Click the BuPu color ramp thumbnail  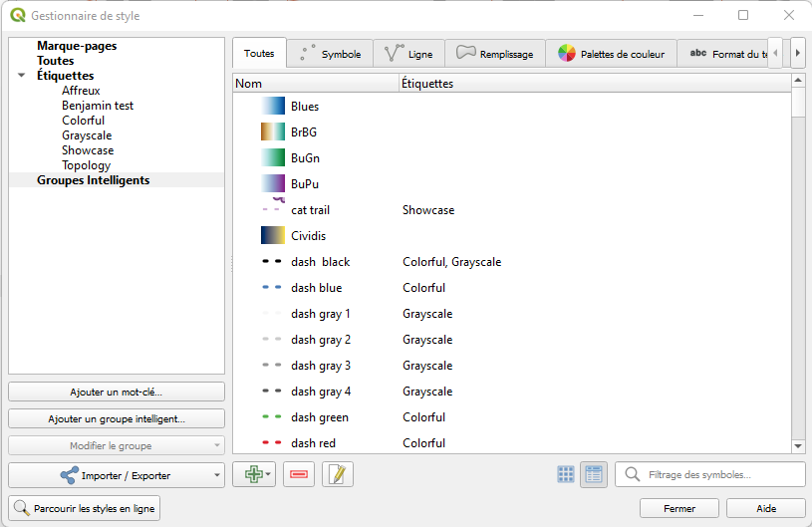pos(273,183)
